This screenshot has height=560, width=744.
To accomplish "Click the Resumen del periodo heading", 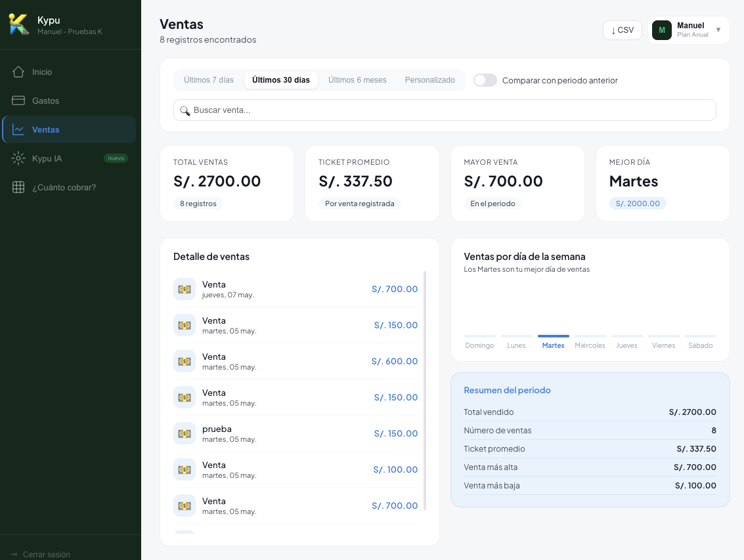I will 507,390.
